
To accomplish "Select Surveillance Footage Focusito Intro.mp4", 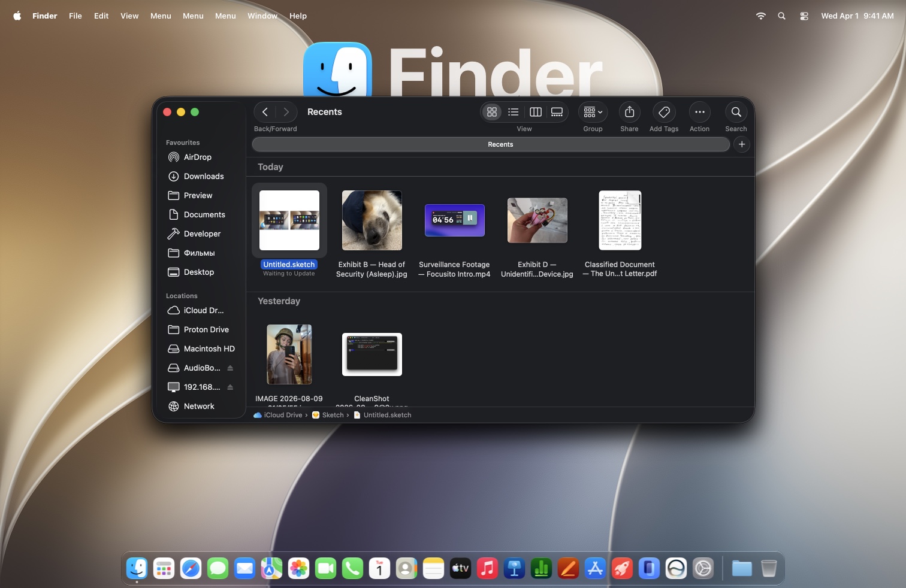I will (455, 220).
